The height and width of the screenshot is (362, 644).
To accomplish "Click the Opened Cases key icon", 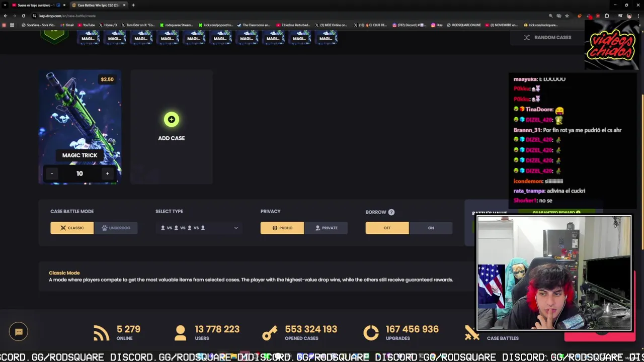I will tap(270, 333).
